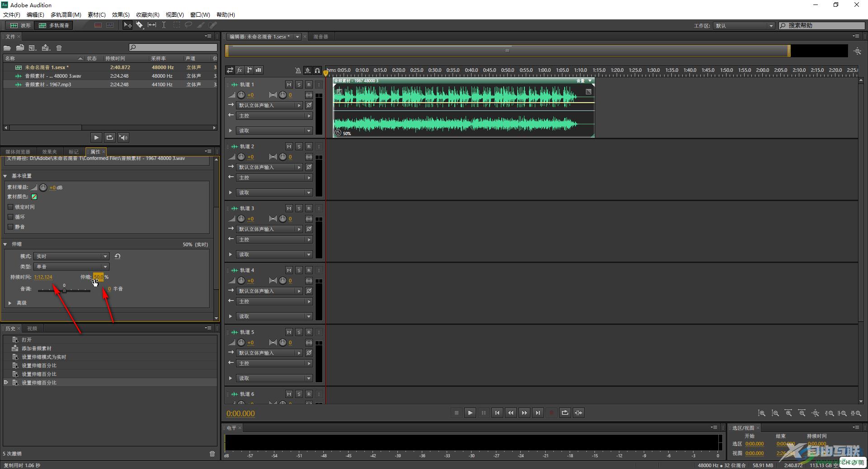This screenshot has height=469, width=868.
Task: Expand the 高级 section
Action: pyautogui.click(x=10, y=303)
